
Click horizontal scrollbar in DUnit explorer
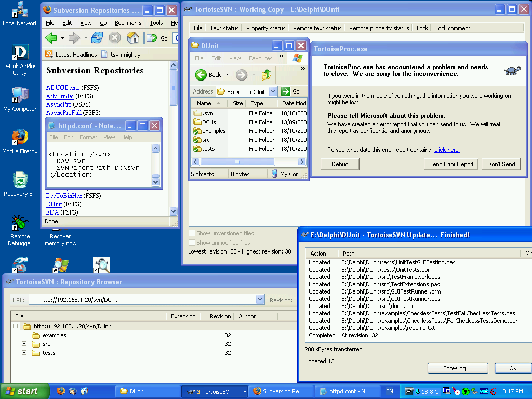pos(237,162)
